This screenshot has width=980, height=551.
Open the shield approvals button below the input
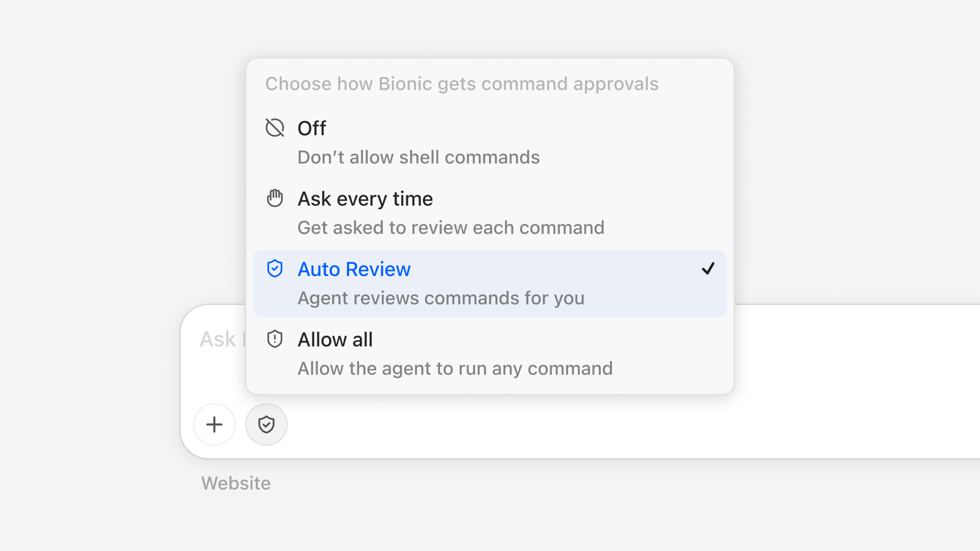coord(266,424)
